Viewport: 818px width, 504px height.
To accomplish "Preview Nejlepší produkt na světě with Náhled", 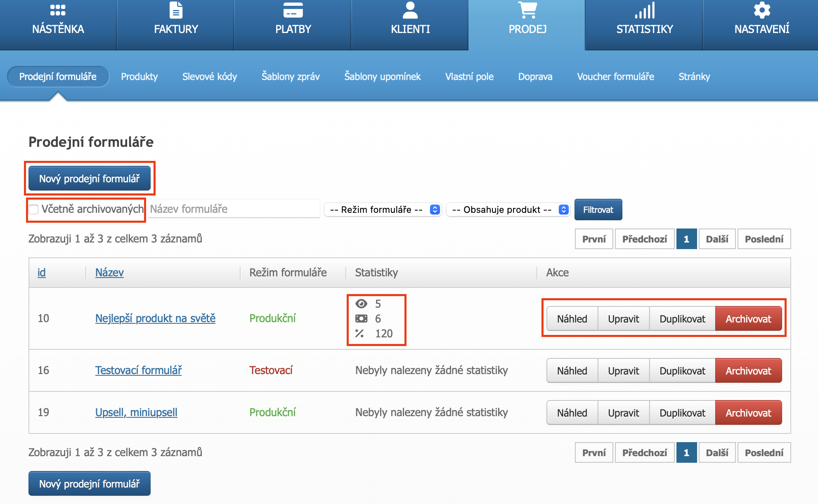I will click(x=572, y=318).
